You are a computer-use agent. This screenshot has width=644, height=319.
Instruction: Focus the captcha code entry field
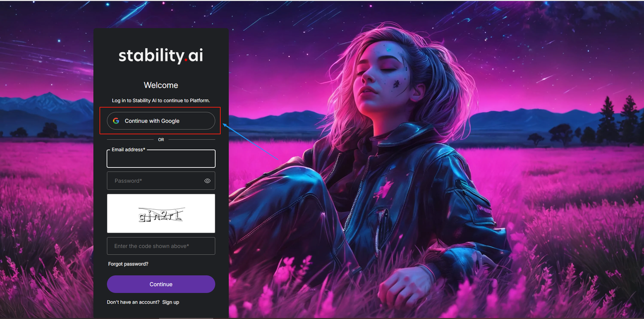coord(161,246)
